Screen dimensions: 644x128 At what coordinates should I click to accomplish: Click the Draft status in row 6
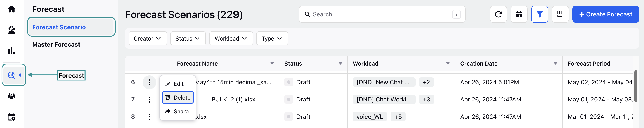coord(303,82)
